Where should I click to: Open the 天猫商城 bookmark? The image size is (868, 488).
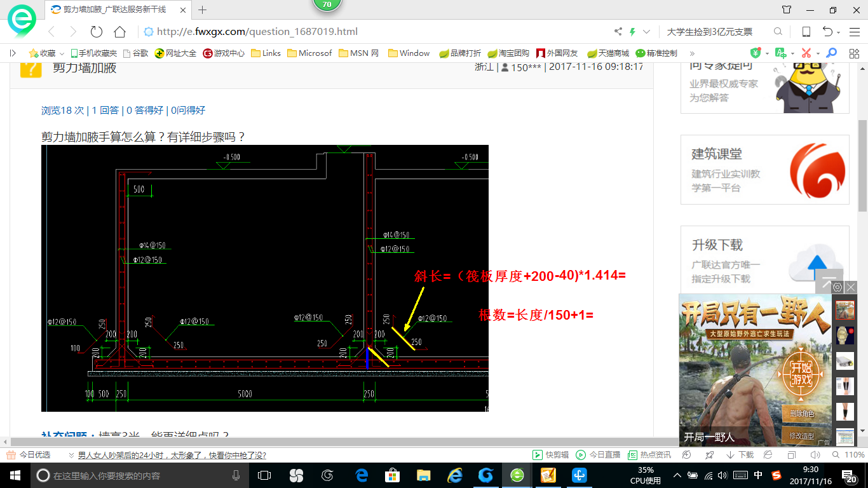[x=607, y=53]
